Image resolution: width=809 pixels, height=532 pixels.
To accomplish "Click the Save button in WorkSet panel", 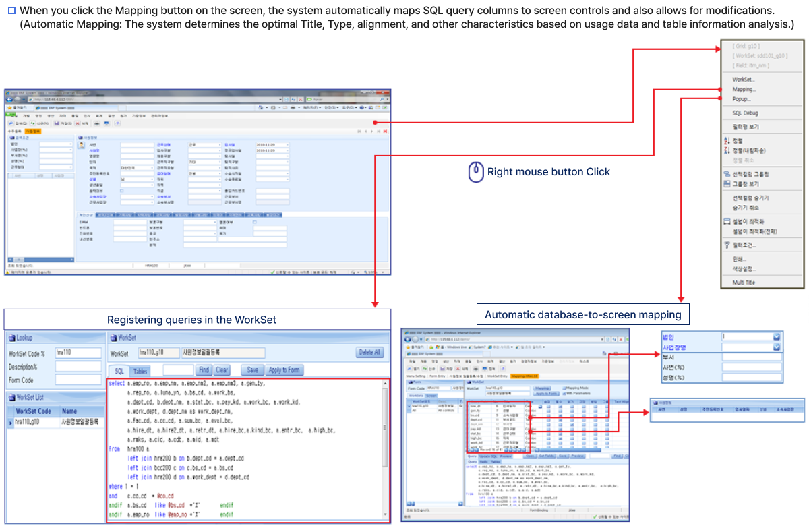I will point(253,370).
